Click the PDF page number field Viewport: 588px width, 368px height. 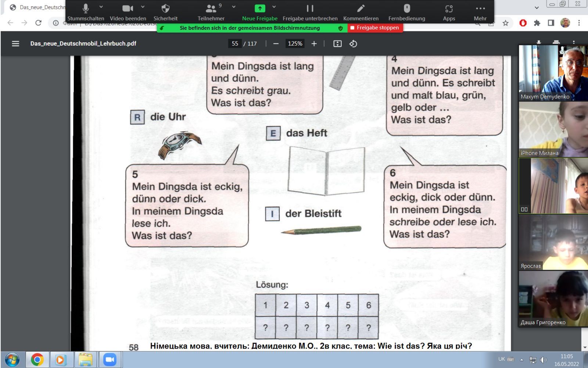click(235, 44)
